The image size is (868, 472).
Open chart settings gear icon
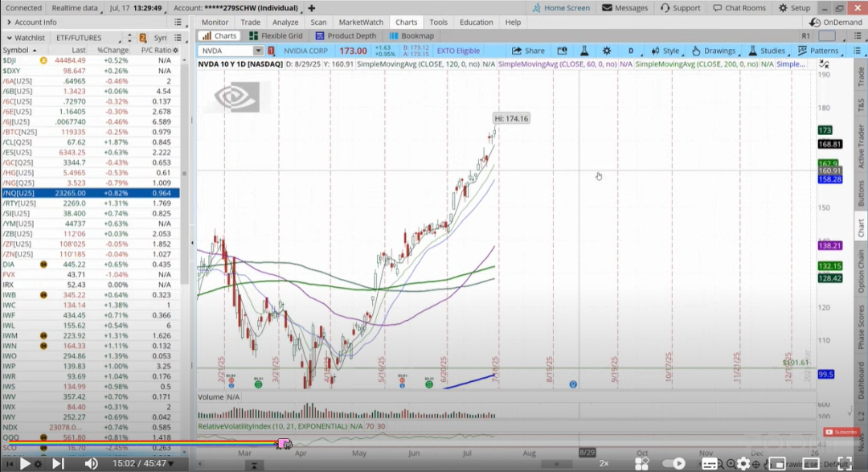(x=607, y=51)
